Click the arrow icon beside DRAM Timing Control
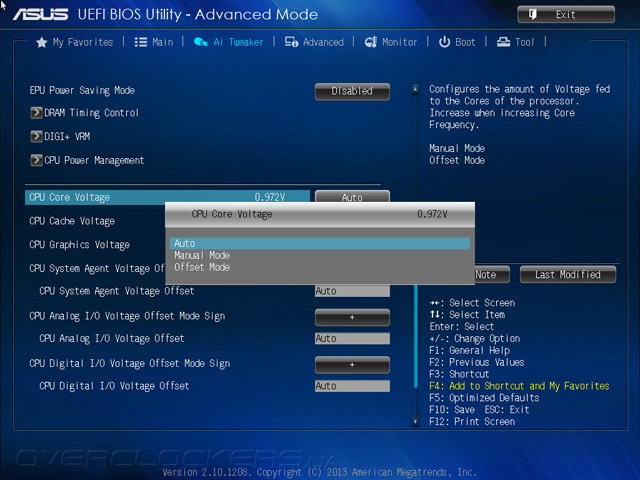Screen dimensions: 640x480 tap(36, 113)
